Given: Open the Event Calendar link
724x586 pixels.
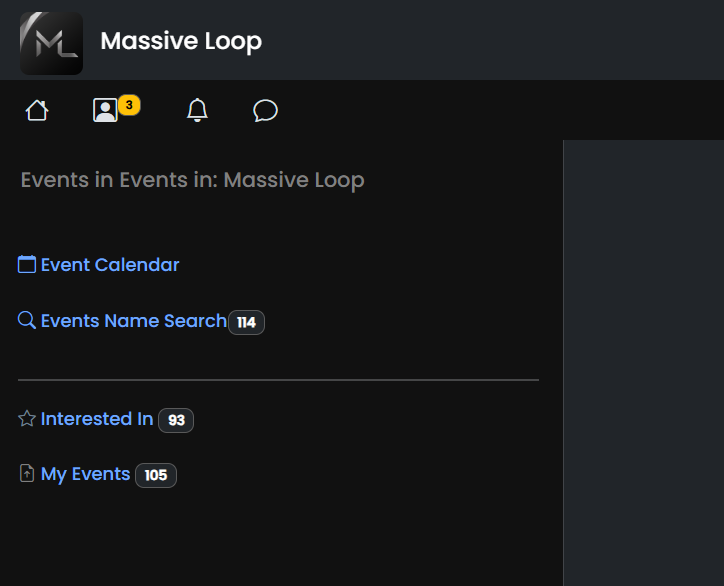Looking at the screenshot, I should [x=110, y=265].
